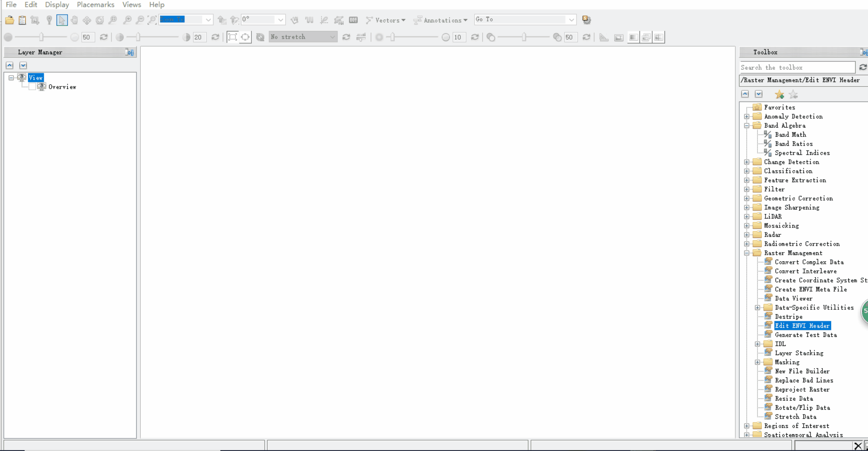This screenshot has width=868, height=451.
Task: Click the Zoom Out magnifier icon
Action: [140, 20]
